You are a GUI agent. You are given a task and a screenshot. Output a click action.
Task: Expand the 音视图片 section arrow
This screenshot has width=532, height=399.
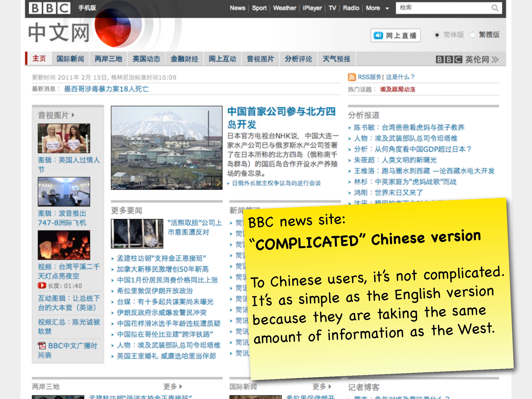(x=73, y=115)
